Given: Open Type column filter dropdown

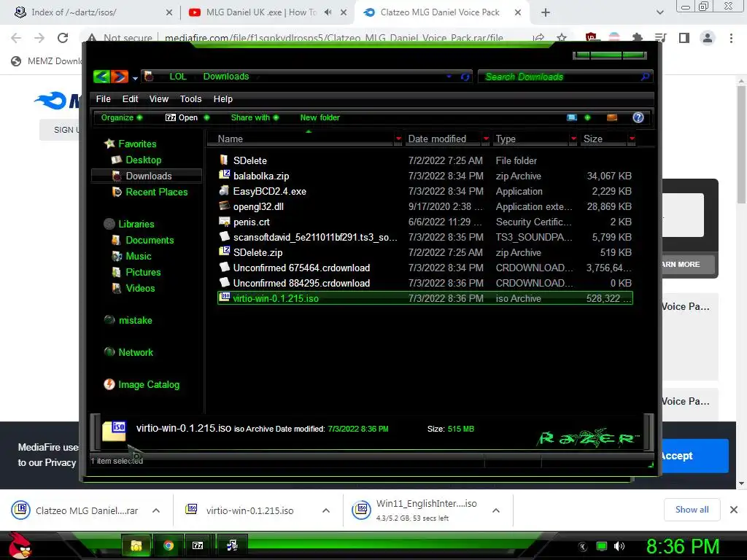Looking at the screenshot, I should pos(573,139).
